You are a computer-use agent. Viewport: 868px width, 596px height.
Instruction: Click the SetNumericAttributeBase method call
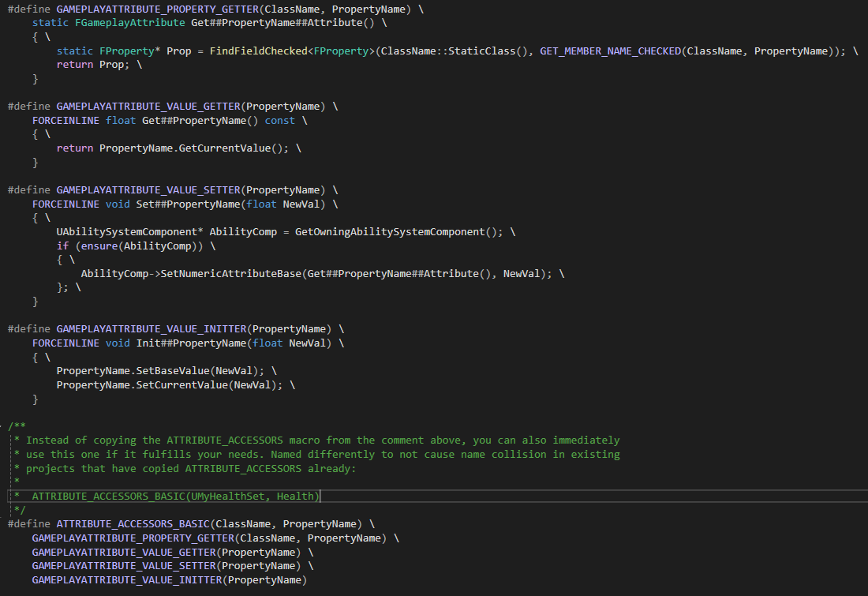coord(231,274)
